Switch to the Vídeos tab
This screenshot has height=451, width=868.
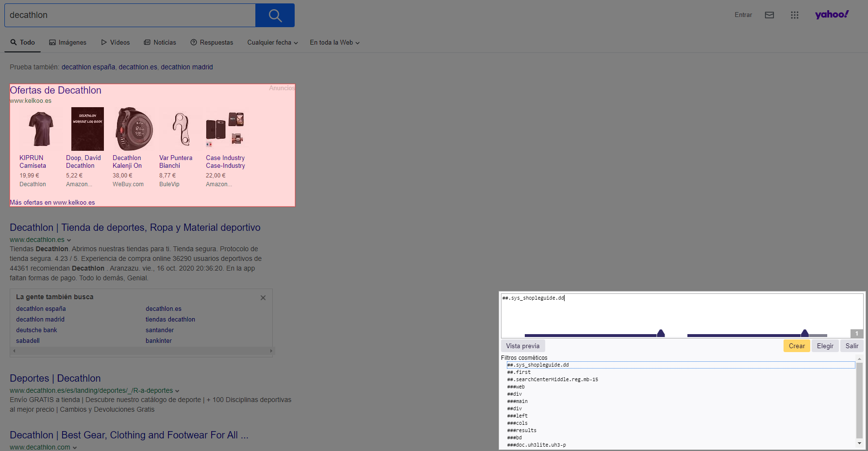(115, 43)
